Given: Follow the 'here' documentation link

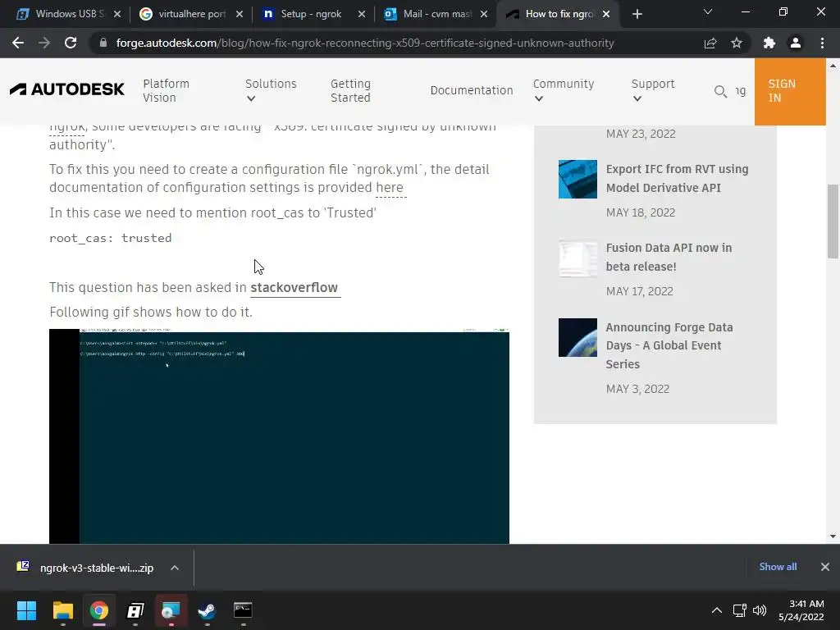Looking at the screenshot, I should [x=390, y=188].
